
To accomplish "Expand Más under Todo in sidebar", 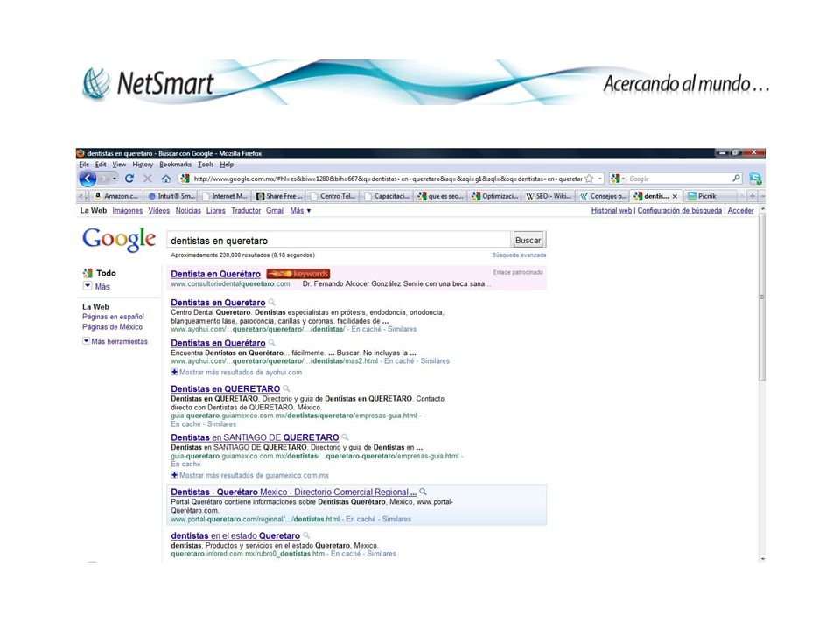I will [x=96, y=286].
